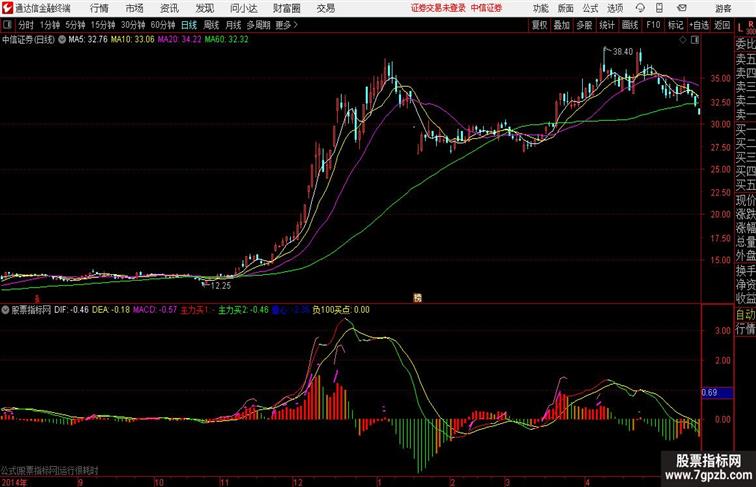Viewport: 756px width, 487px height.
Task: Expand the 更多 > period options
Action: click(287, 25)
